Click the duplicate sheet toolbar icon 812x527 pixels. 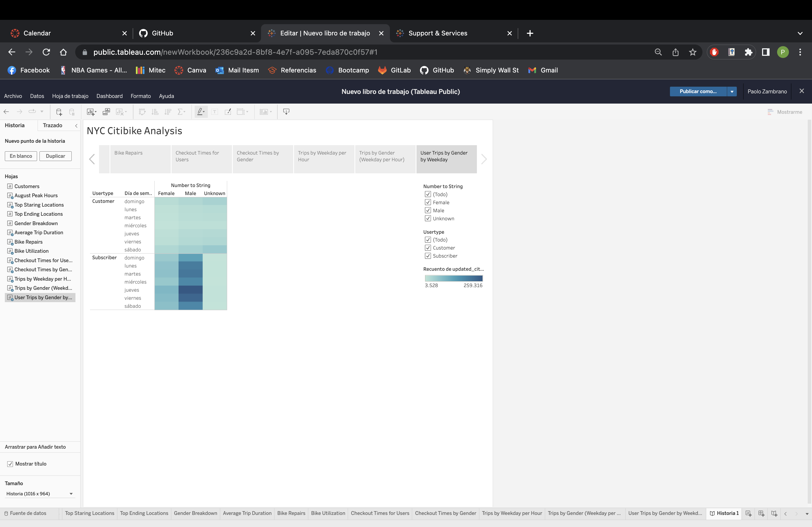106,112
